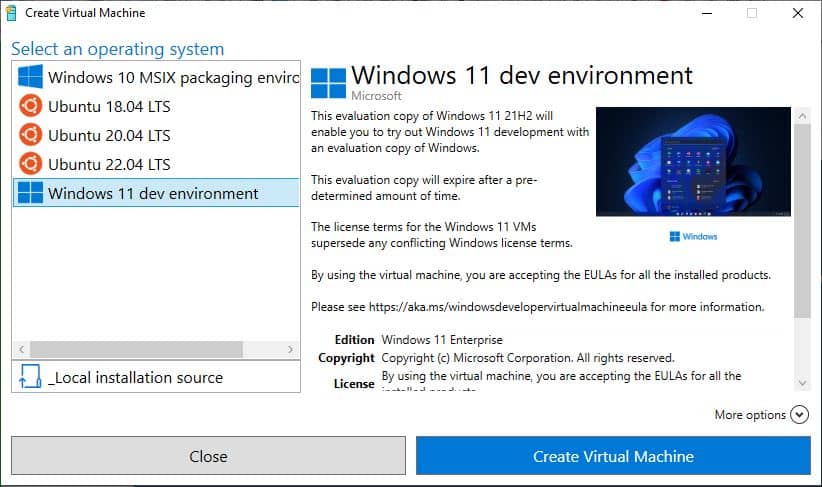This screenshot has width=822, height=487.
Task: Click the OS list's left scroll arrow
Action: [21, 349]
